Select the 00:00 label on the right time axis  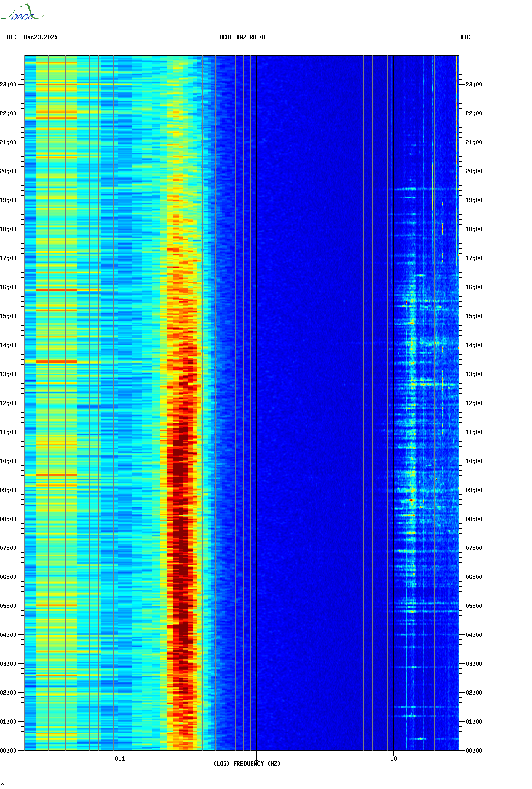474,751
